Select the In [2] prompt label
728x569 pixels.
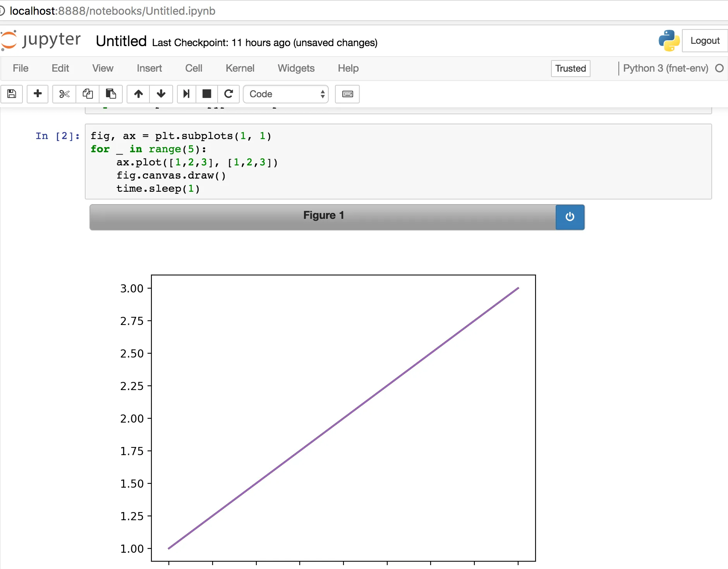(x=58, y=136)
